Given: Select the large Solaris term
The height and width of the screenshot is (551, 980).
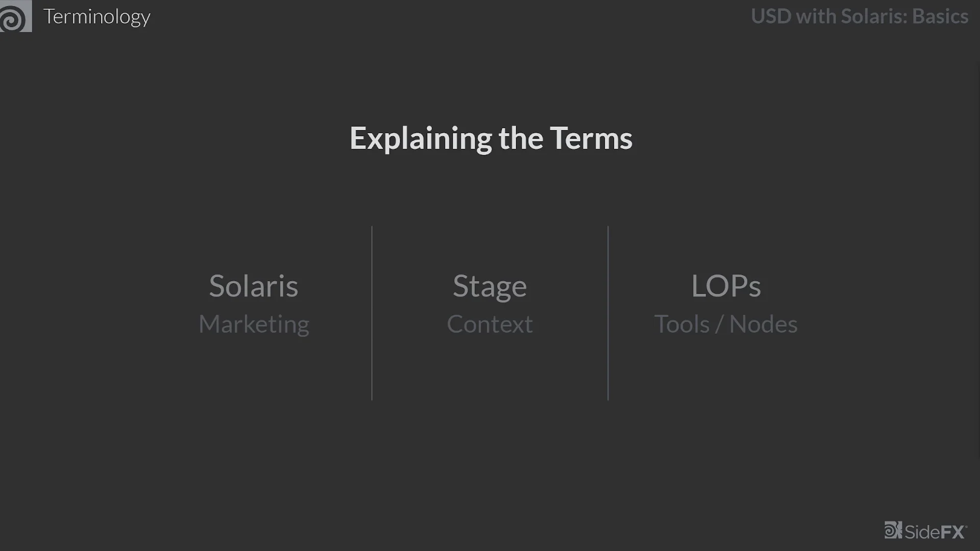Looking at the screenshot, I should (x=254, y=286).
